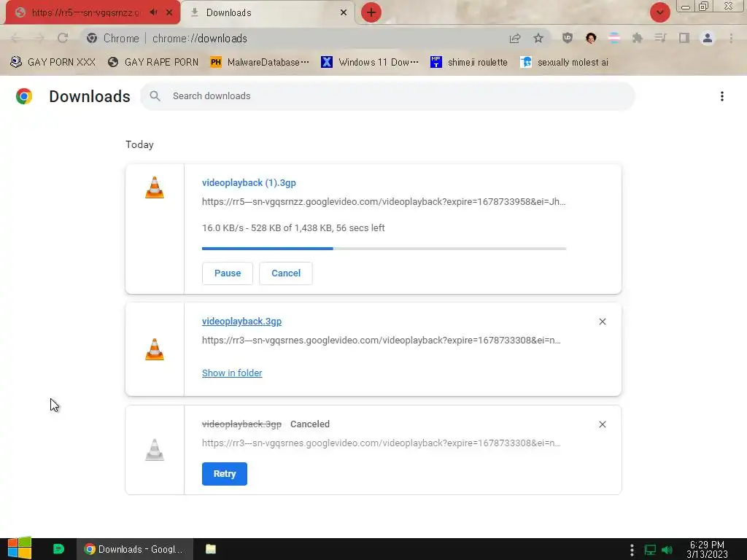Toggle the browser side panel icon
747x560 pixels.
(684, 38)
